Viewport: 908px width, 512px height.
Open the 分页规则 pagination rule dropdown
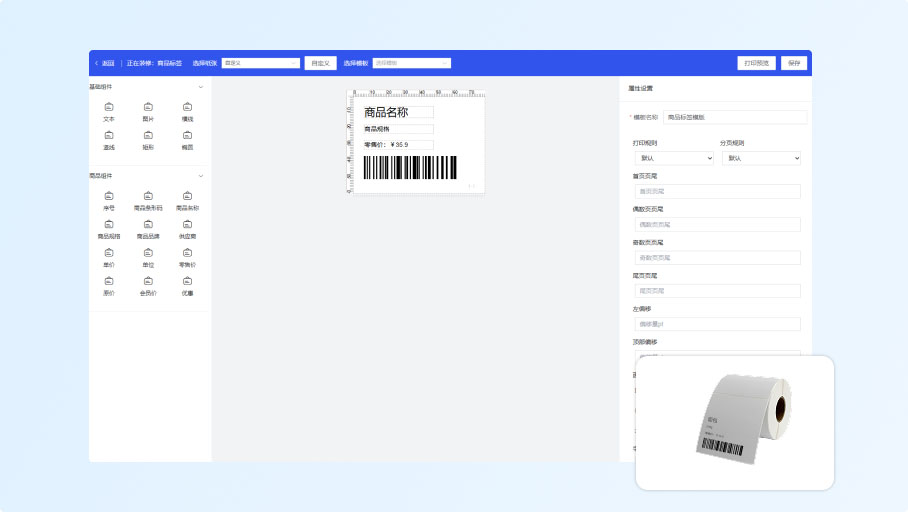(760, 158)
